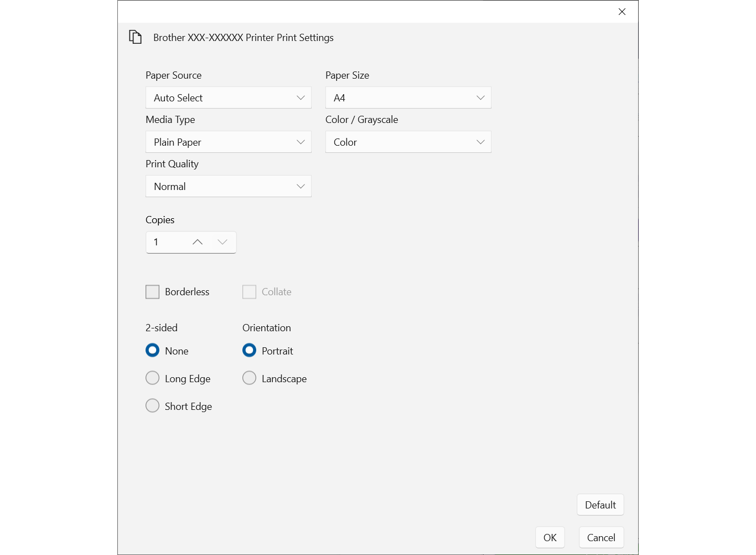This screenshot has height=555, width=756.
Task: Open the Color / Grayscale dropdown
Action: click(x=408, y=142)
